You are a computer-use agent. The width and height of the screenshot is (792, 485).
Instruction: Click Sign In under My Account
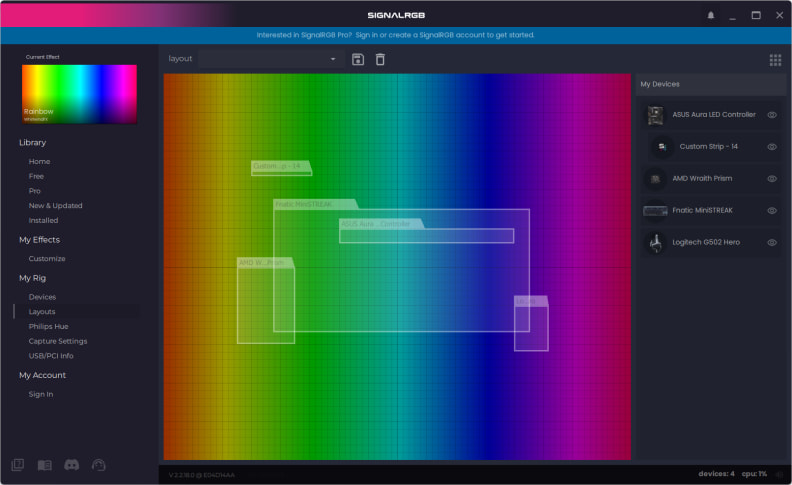pos(41,394)
